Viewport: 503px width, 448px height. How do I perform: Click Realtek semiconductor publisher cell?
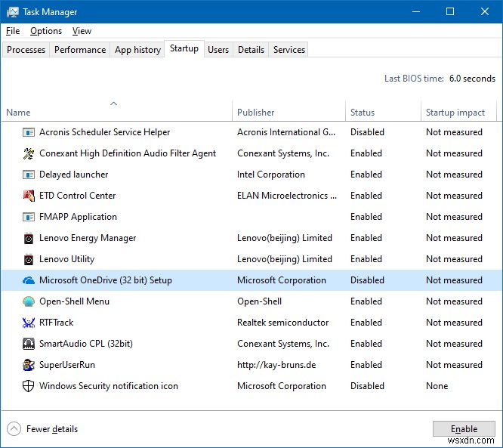pos(283,323)
